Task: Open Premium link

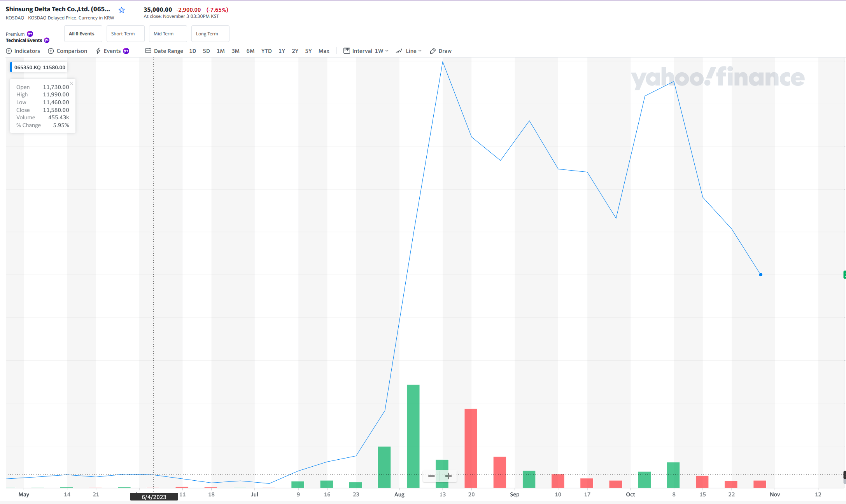Action: click(x=15, y=34)
